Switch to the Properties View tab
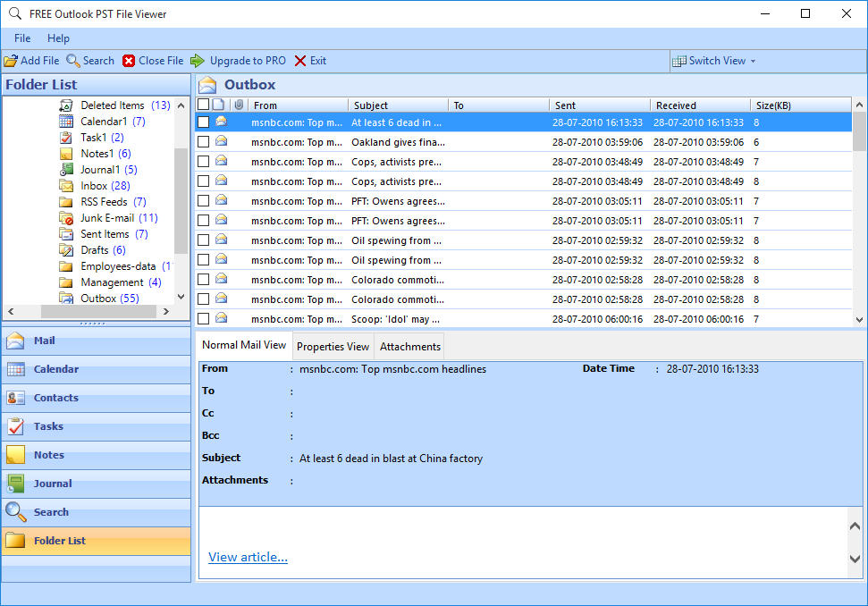The width and height of the screenshot is (868, 606). click(333, 346)
